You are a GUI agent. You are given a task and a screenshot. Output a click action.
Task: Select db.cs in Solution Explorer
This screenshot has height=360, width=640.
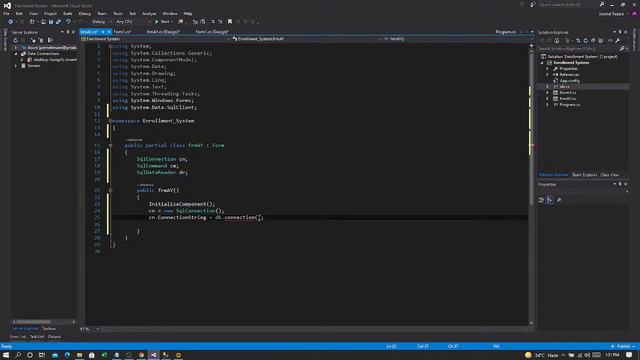564,87
